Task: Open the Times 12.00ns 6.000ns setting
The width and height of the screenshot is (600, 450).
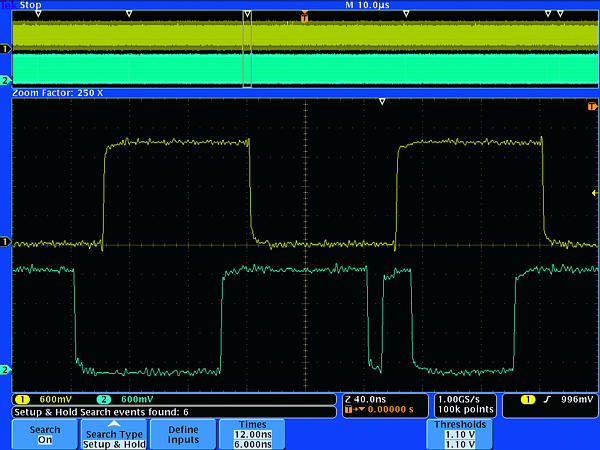Action: click(252, 435)
